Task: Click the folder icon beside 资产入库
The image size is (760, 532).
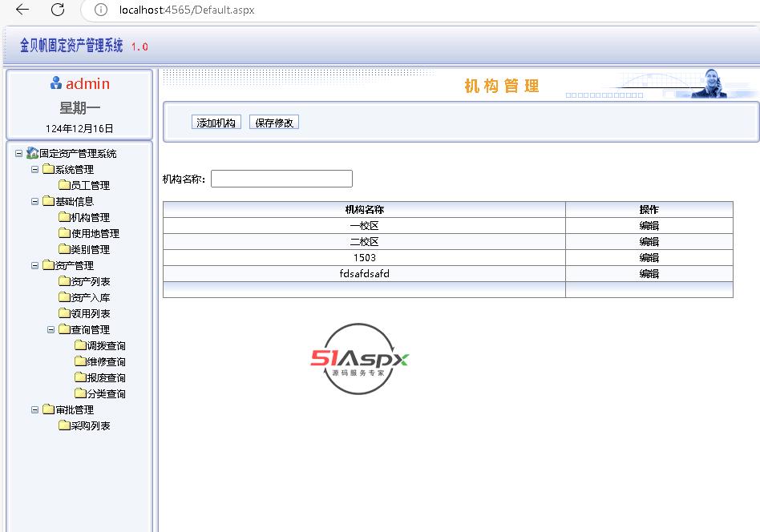Action: point(64,297)
